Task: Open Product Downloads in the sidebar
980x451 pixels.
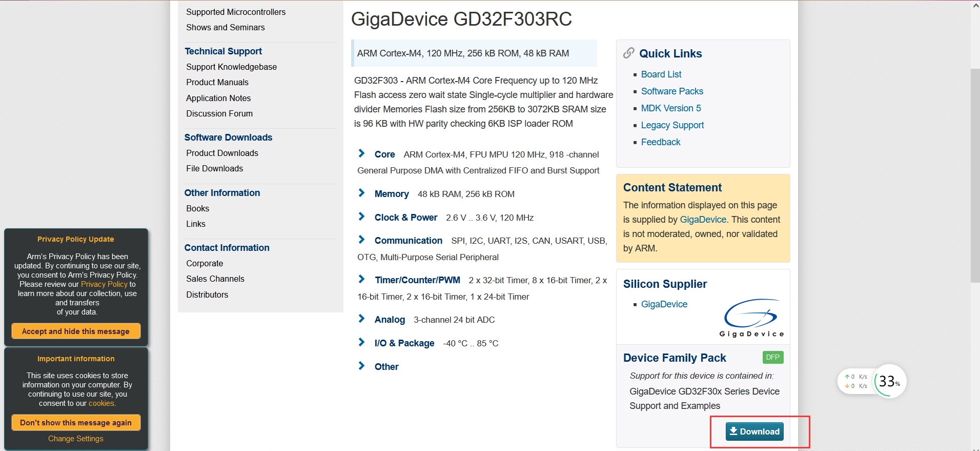Action: click(x=222, y=153)
